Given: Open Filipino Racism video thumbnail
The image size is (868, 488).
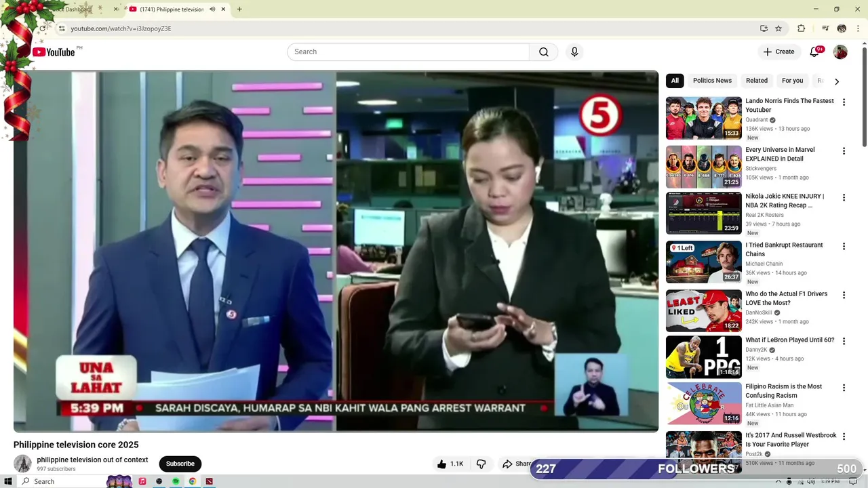Looking at the screenshot, I should [x=704, y=404].
